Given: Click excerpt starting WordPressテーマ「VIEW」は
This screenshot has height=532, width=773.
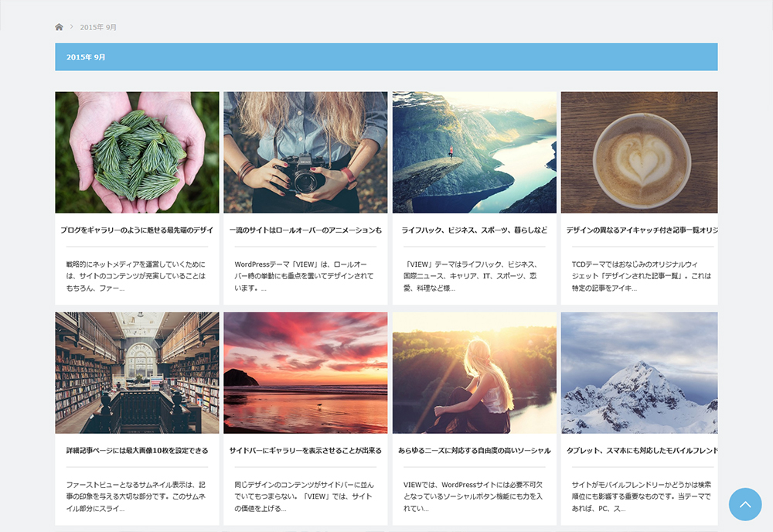Looking at the screenshot, I should (x=304, y=276).
